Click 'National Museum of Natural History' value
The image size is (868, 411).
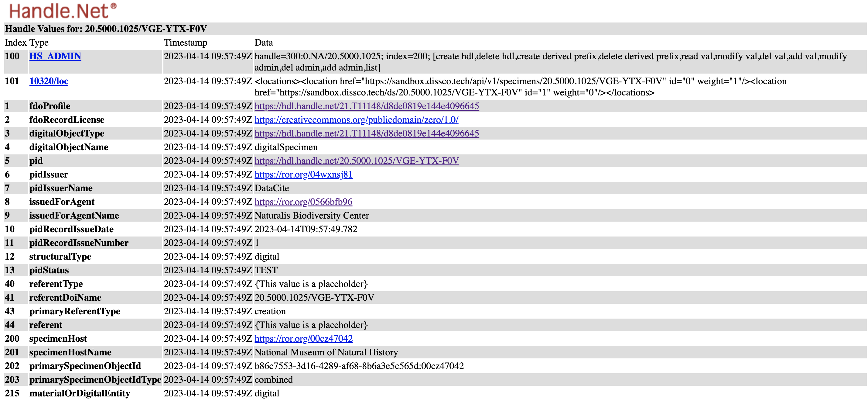pyautogui.click(x=326, y=352)
